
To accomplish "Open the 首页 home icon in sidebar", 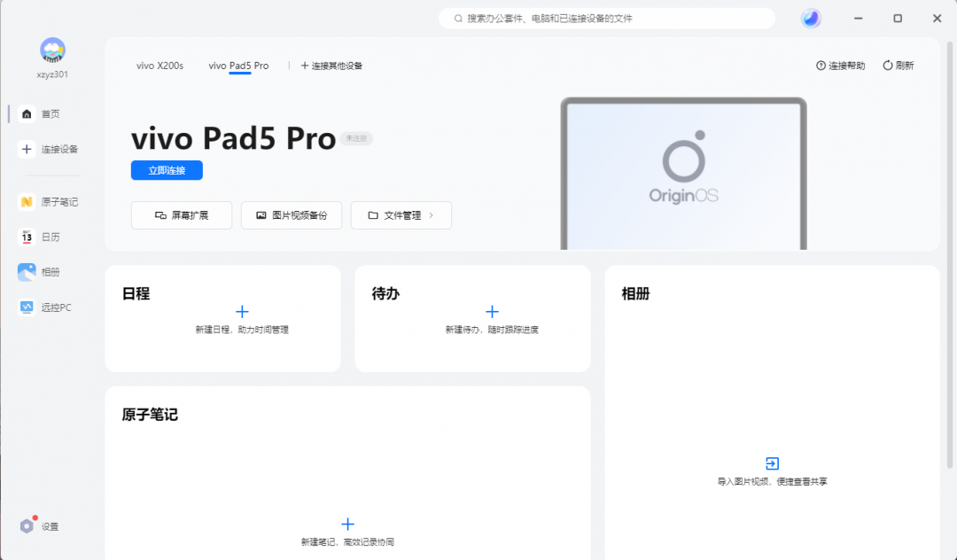I will [27, 114].
